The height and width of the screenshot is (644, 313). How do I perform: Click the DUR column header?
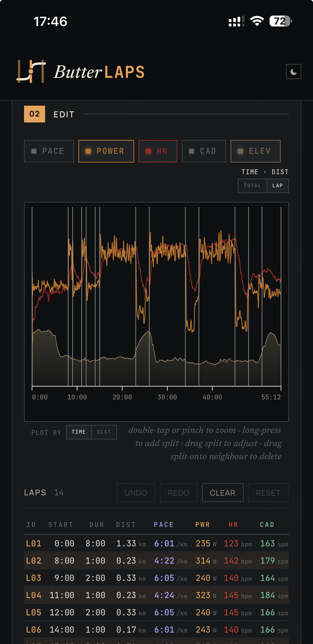pyautogui.click(x=97, y=524)
